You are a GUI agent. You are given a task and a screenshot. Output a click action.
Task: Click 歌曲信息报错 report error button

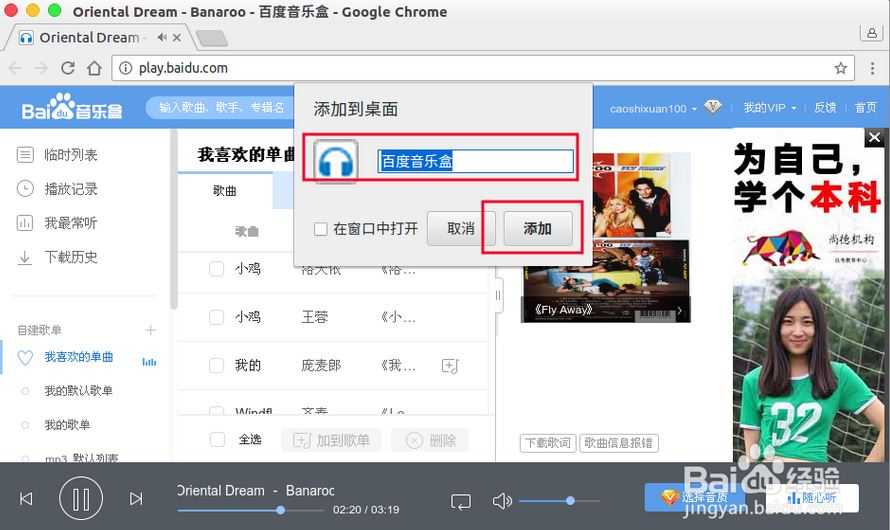pos(619,443)
